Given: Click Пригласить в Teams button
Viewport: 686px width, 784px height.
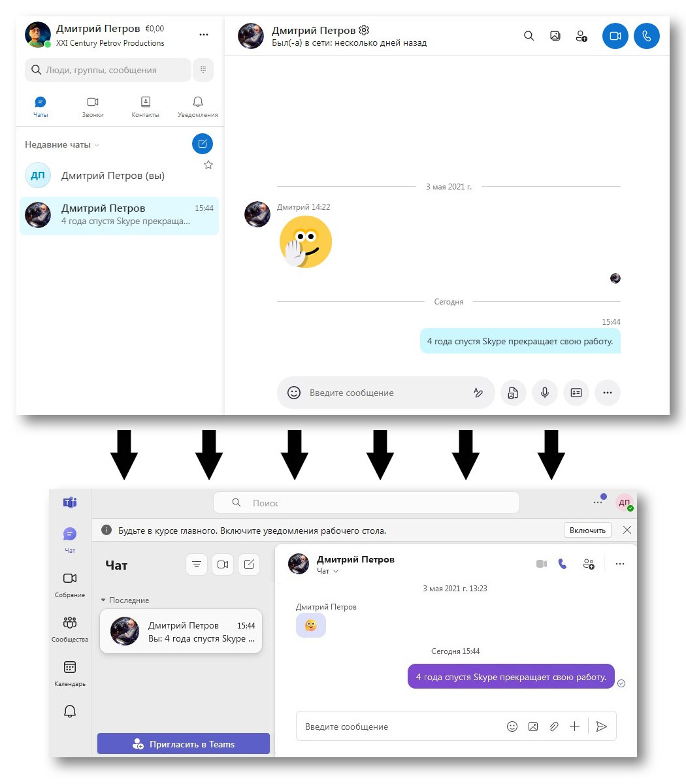Looking at the screenshot, I should pyautogui.click(x=184, y=744).
